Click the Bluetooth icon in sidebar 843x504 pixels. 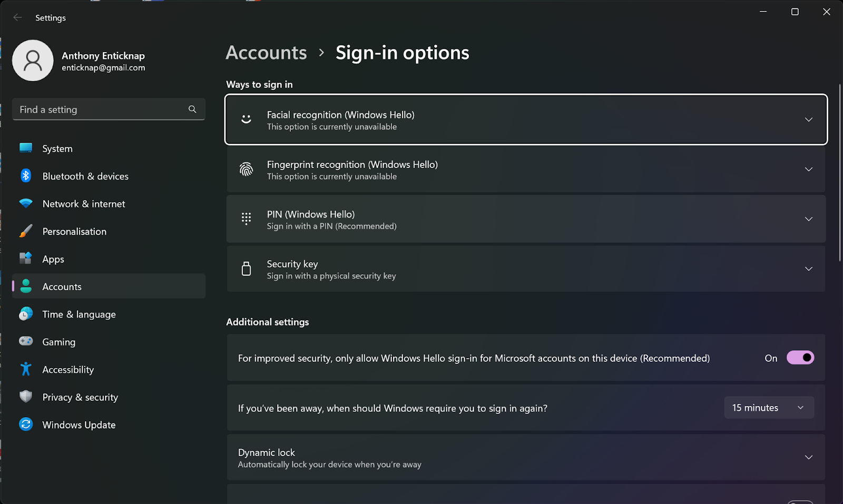click(26, 175)
